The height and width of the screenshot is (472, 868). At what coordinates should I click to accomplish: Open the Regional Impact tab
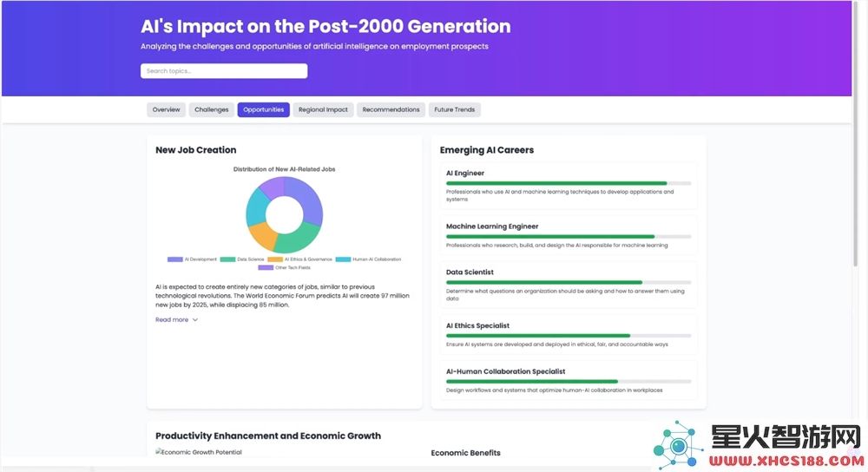[x=323, y=109]
